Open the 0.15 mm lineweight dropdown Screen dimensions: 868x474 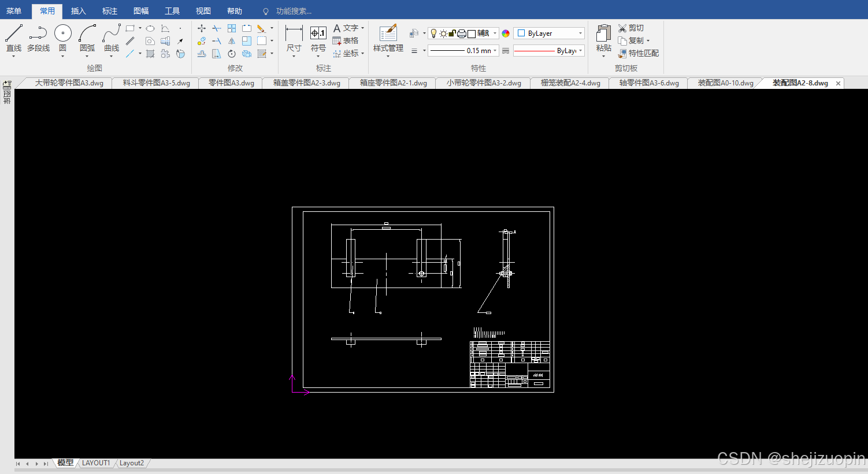point(463,51)
